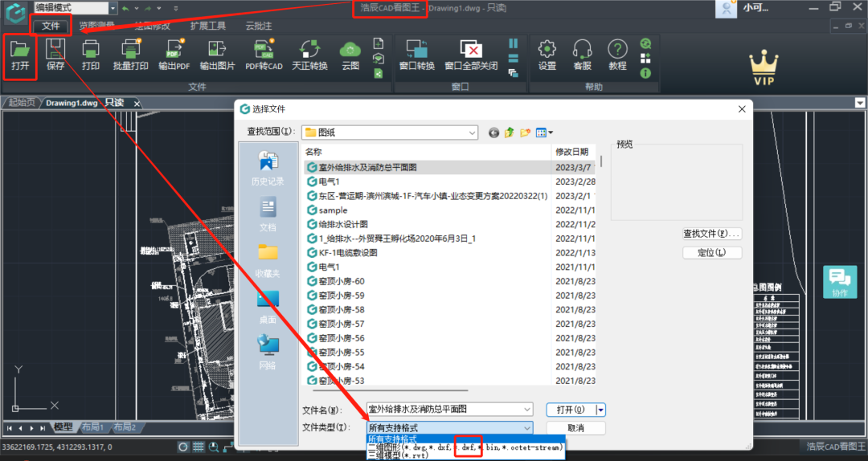
Task: Click the 协作 collaboration chat icon
Action: [x=840, y=282]
